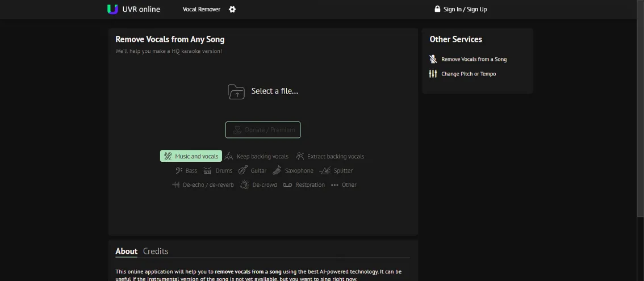Click the folder upload icon
Viewport: 644px width, 281px height.
pos(236,91)
